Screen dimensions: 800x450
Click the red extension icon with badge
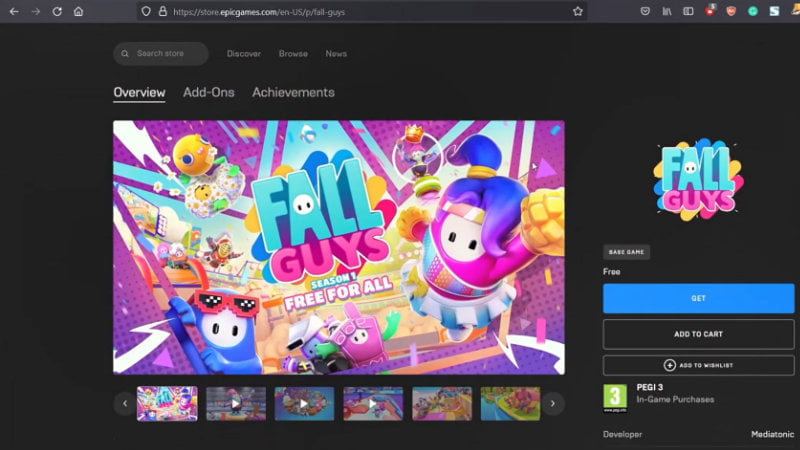pos(710,10)
